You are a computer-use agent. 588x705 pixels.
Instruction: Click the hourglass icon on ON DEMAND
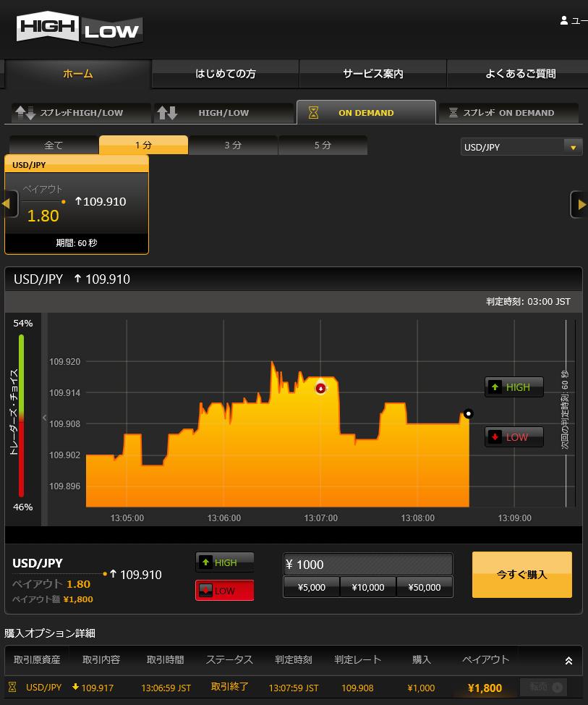click(x=314, y=112)
